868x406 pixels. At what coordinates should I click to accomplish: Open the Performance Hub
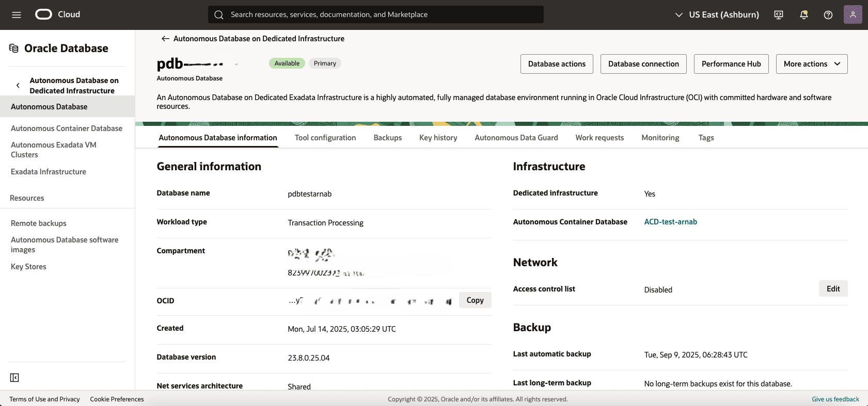[x=731, y=64]
